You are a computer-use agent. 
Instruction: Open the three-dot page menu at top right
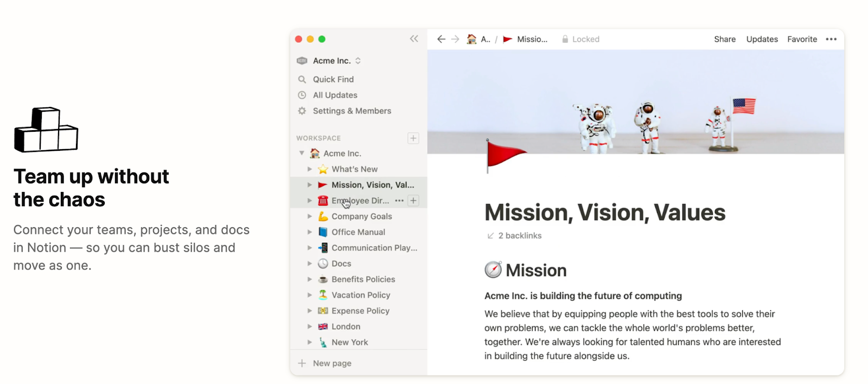click(831, 39)
